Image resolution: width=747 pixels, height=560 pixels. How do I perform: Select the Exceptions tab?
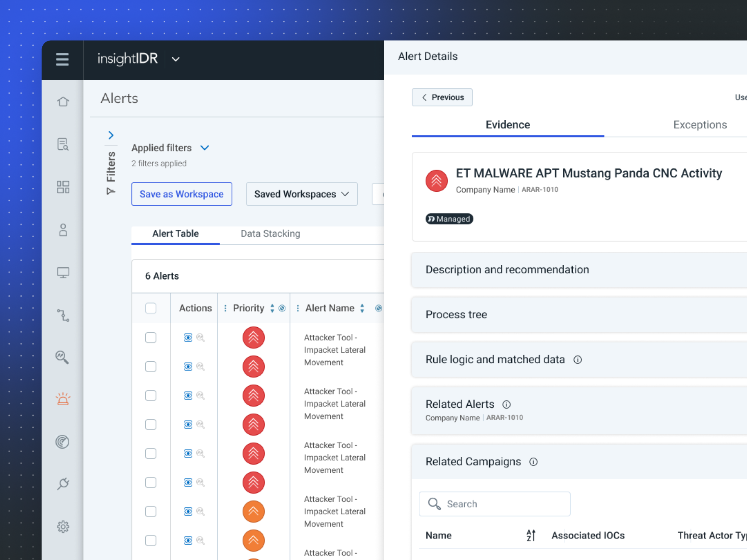[700, 125]
